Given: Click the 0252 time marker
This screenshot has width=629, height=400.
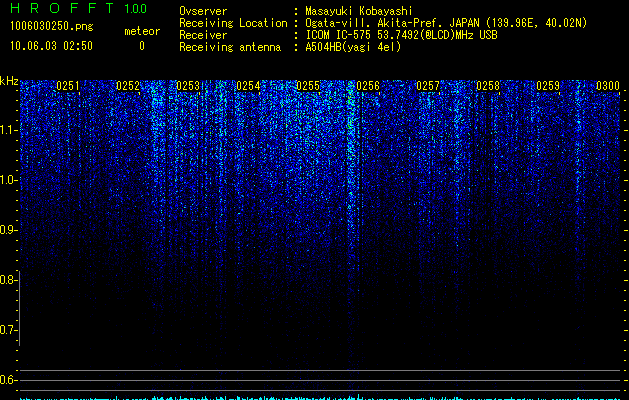Looking at the screenshot, I should click(x=128, y=86).
